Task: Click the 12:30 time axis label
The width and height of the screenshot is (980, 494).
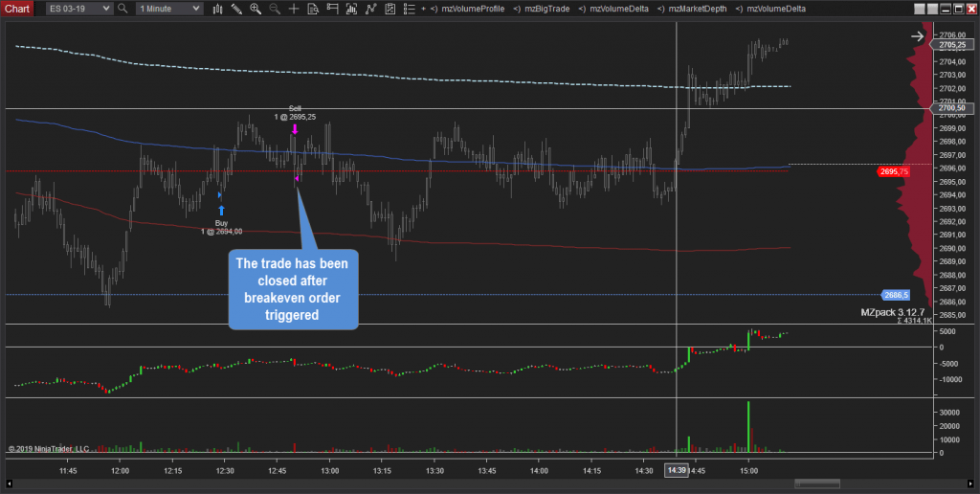Action: click(x=225, y=470)
